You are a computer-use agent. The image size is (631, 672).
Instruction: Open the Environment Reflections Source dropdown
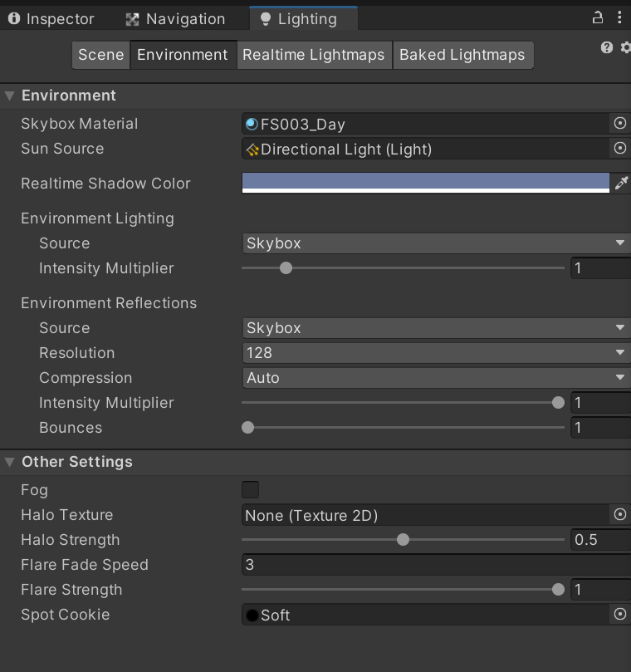(x=436, y=328)
